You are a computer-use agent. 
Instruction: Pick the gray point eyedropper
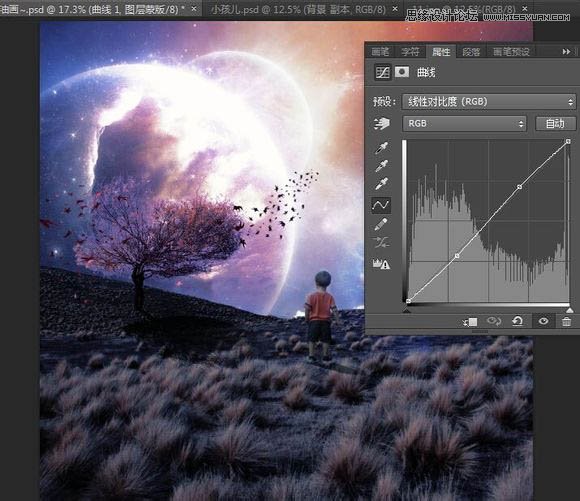(x=382, y=165)
